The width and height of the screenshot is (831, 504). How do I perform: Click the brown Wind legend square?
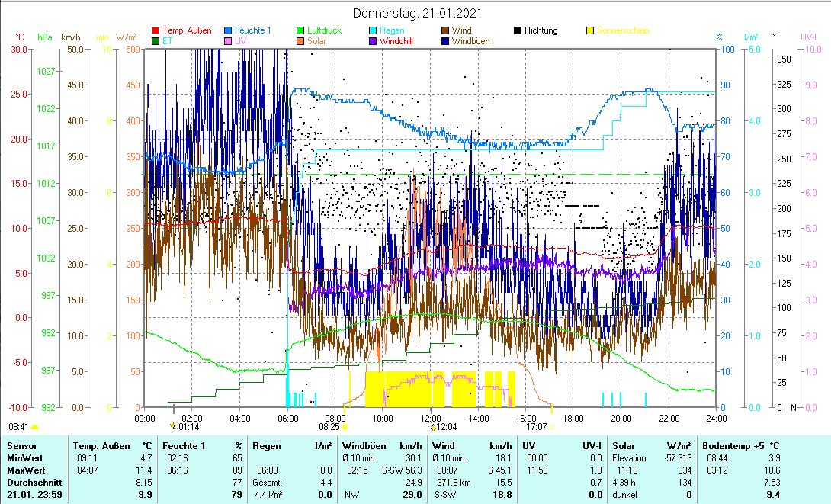pos(445,30)
